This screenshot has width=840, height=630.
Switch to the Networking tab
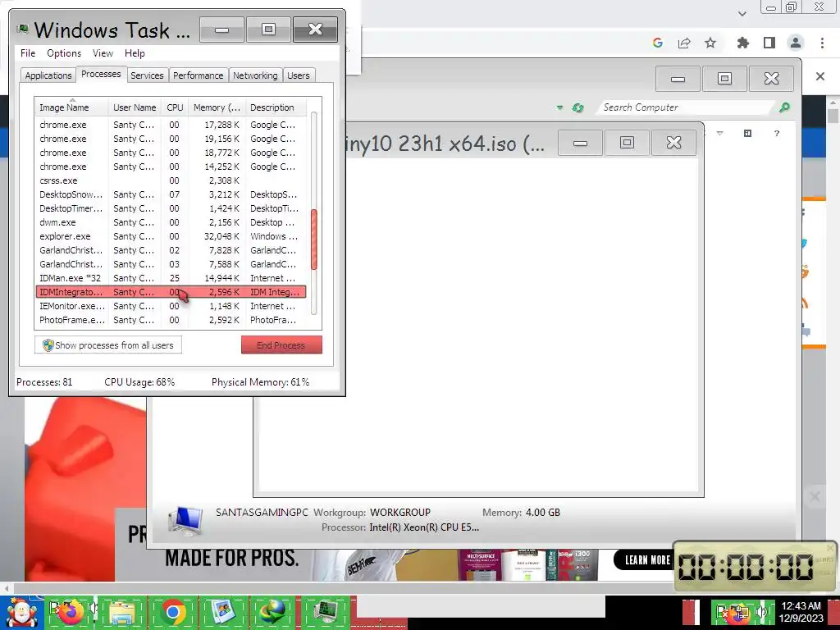255,75
